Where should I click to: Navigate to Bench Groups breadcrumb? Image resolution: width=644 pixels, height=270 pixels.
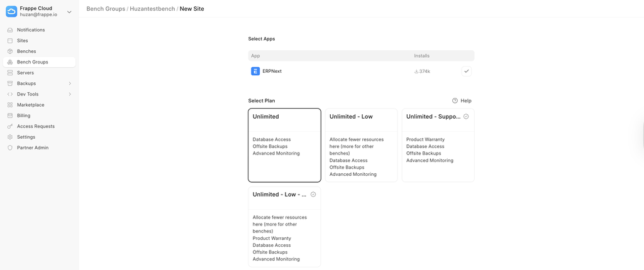point(106,9)
